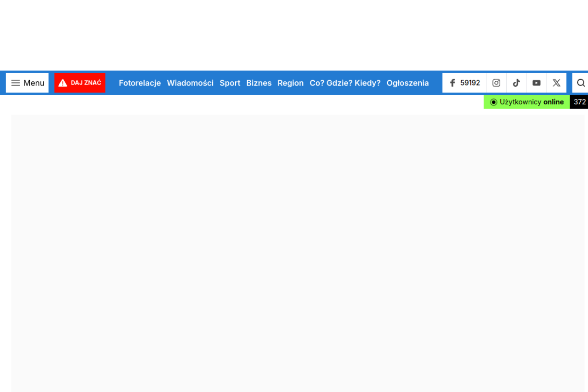The image size is (588, 392).
Task: Click the 59192 Facebook follower count
Action: [470, 83]
